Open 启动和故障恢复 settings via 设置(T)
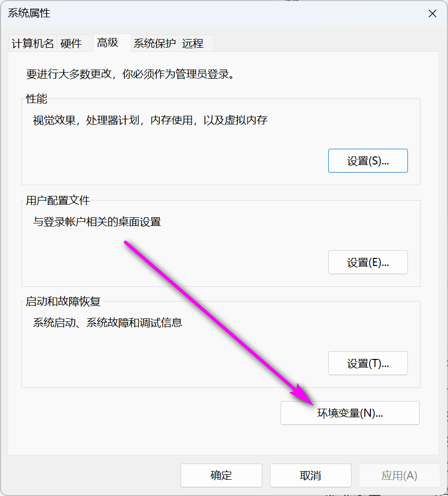 pos(368,363)
